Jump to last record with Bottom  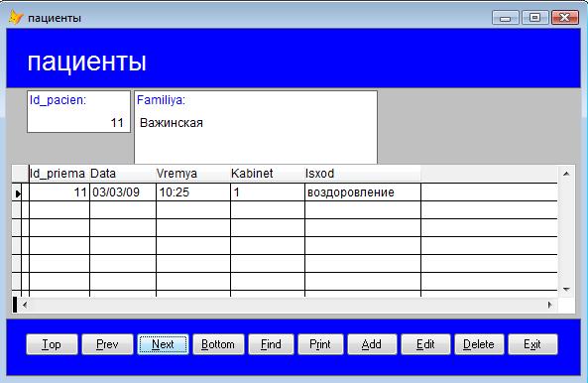(218, 344)
